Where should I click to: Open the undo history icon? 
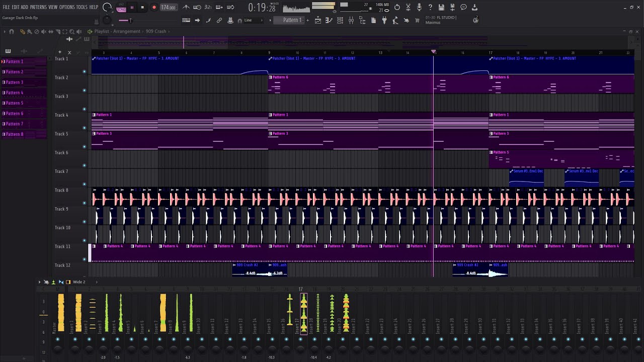point(397,7)
